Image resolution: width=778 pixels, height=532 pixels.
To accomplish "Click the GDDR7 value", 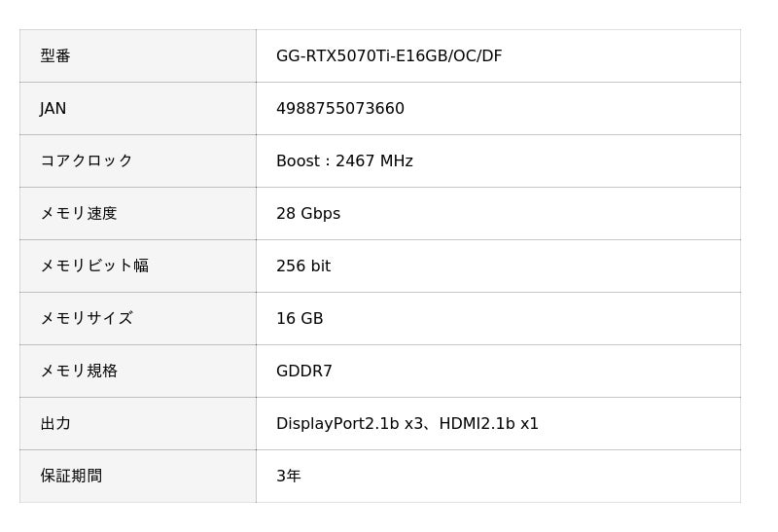I will (x=304, y=372).
